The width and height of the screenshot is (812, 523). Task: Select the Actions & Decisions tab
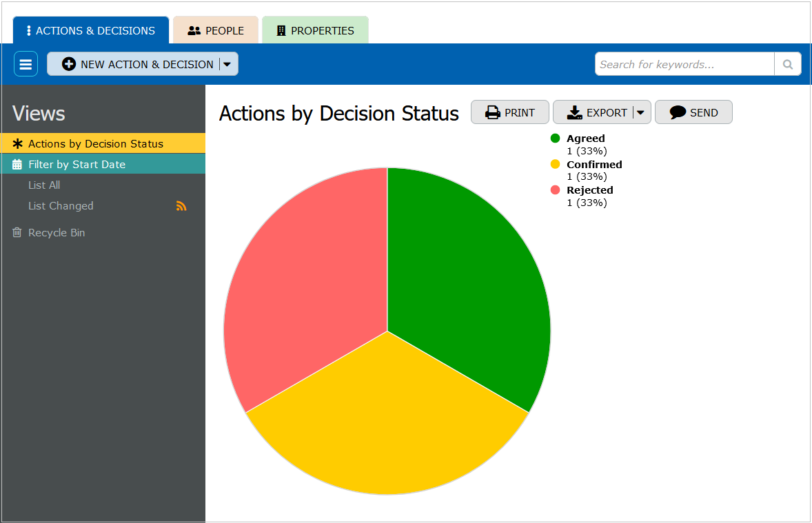(x=90, y=30)
